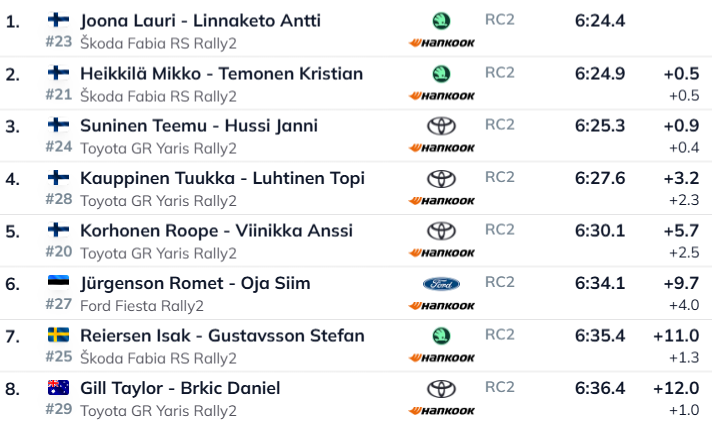The width and height of the screenshot is (712, 422).
Task: Click the Škoda logo for Reiersen Isak
Action: pyautogui.click(x=441, y=335)
